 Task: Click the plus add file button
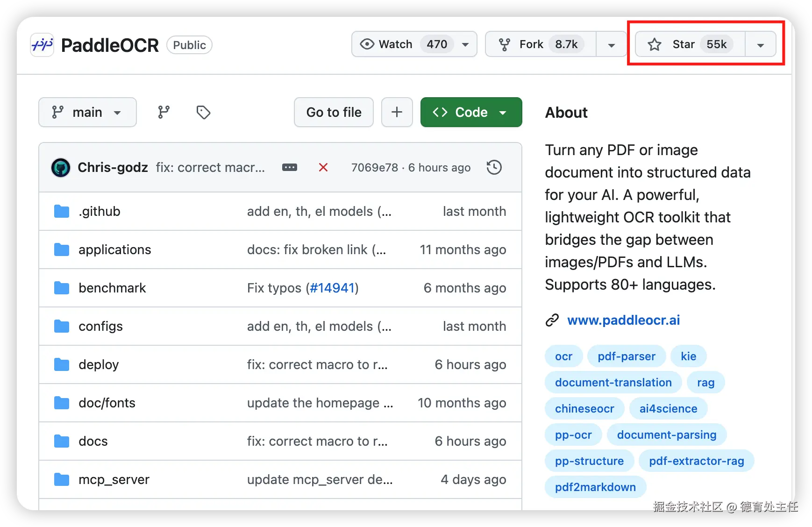[397, 112]
